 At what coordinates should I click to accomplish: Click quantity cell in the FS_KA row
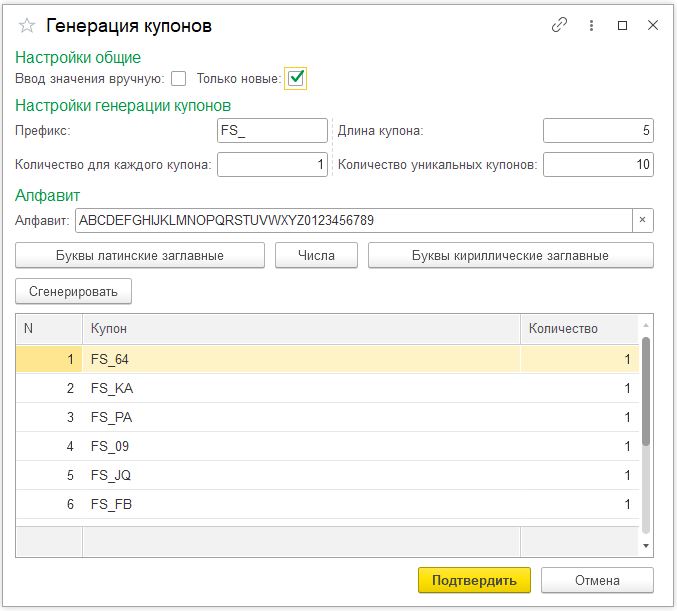579,388
